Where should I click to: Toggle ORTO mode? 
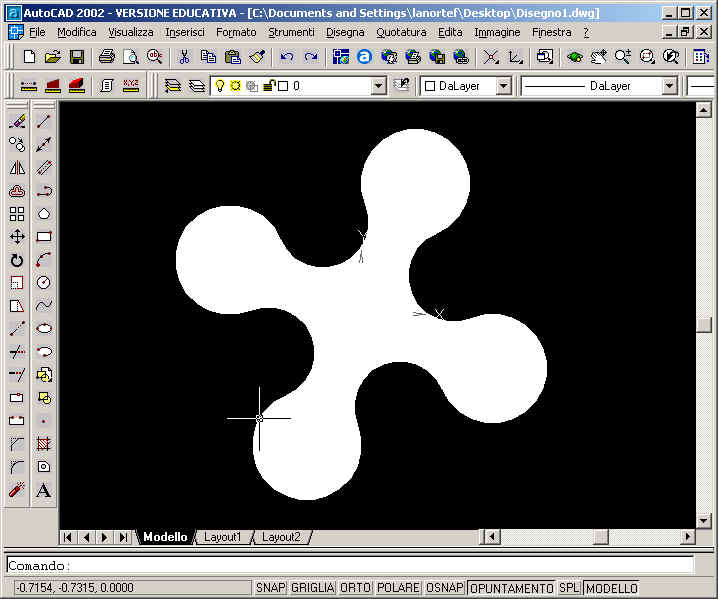point(355,588)
